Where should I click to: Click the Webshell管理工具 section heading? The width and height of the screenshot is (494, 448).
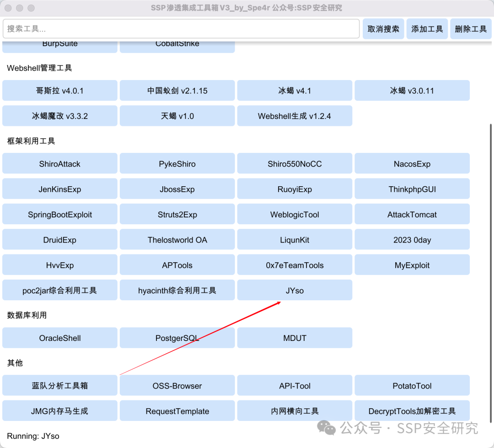point(39,68)
